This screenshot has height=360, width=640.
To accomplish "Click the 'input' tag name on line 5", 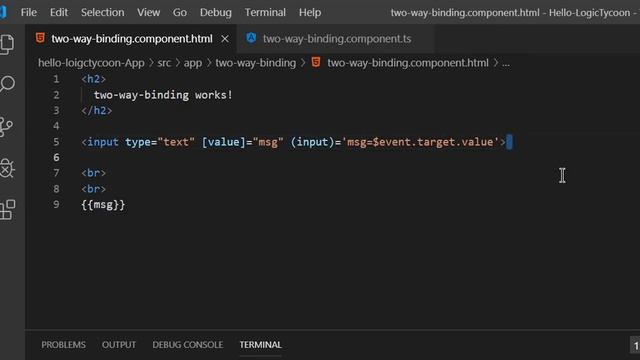I will click(103, 142).
